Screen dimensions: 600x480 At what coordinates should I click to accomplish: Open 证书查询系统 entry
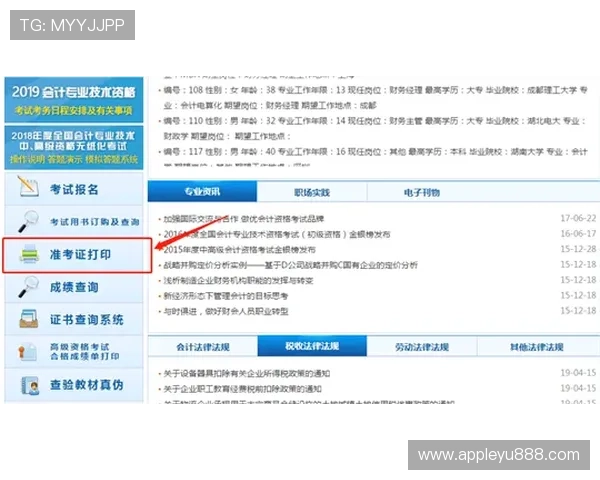pos(74,320)
